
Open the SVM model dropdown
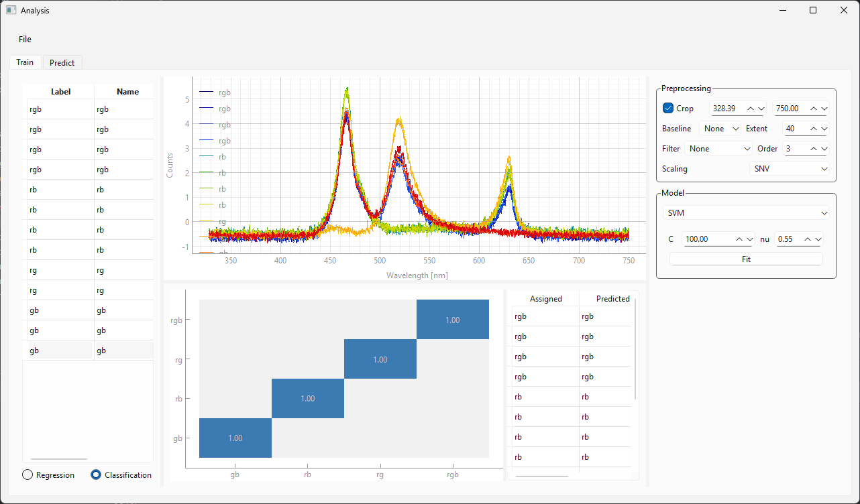point(746,213)
